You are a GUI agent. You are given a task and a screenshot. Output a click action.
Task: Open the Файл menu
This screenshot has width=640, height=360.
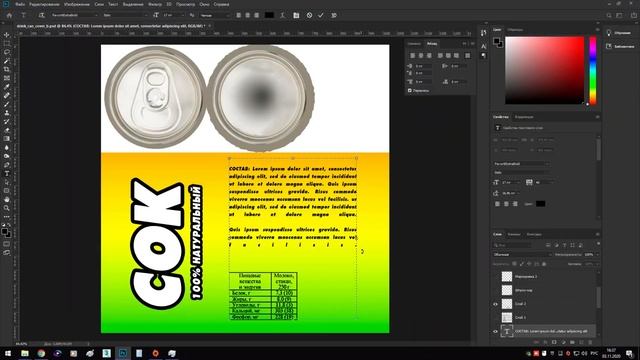20,4
